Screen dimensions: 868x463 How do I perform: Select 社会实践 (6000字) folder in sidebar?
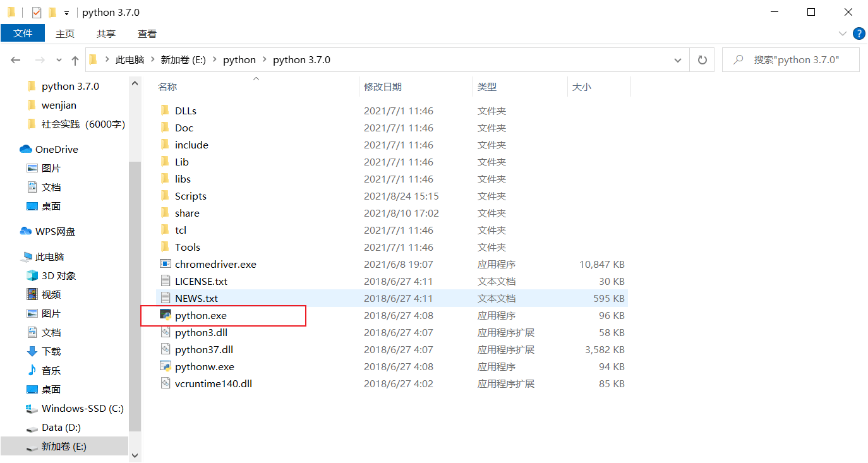tap(83, 124)
